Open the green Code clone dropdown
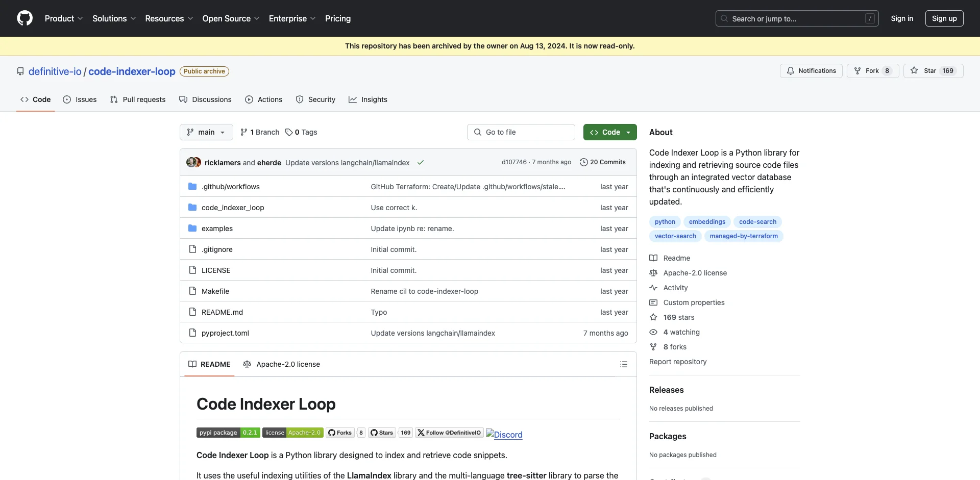The image size is (980, 480). 610,132
